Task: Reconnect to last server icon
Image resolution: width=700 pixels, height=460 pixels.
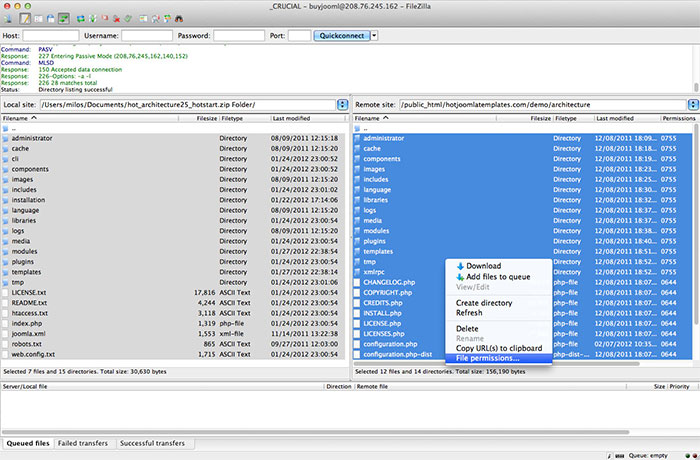Action: 128,19
